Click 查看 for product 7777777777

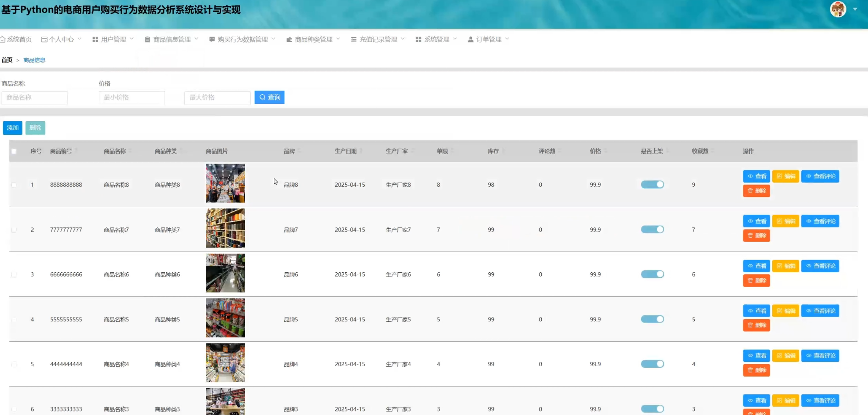click(x=756, y=221)
